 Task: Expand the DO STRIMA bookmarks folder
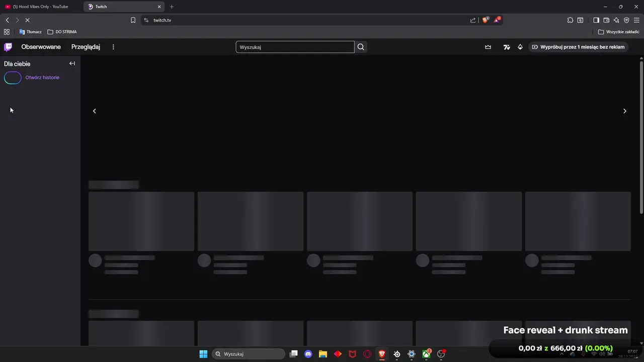point(62,32)
